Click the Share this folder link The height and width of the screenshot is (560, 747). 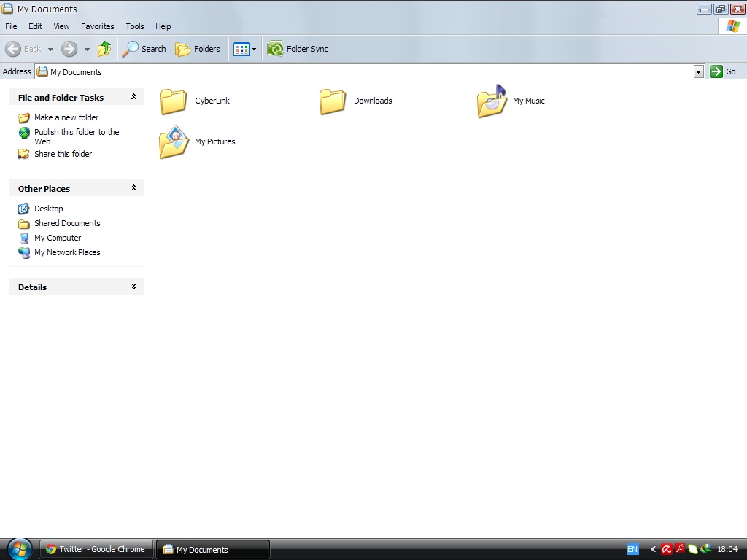click(x=63, y=154)
